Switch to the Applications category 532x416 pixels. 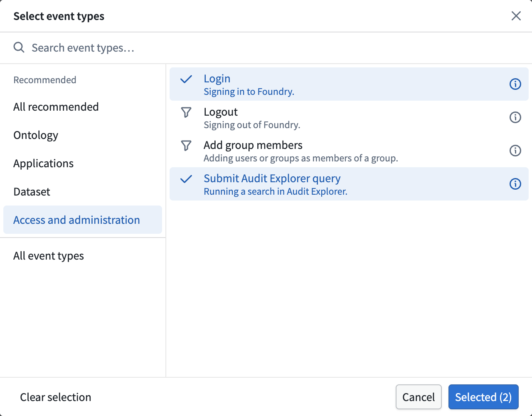(x=83, y=163)
